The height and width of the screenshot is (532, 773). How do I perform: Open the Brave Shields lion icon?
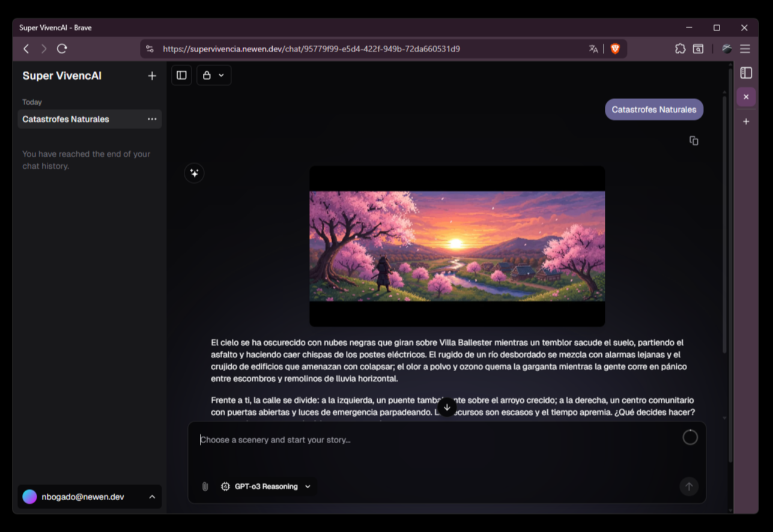pyautogui.click(x=615, y=49)
